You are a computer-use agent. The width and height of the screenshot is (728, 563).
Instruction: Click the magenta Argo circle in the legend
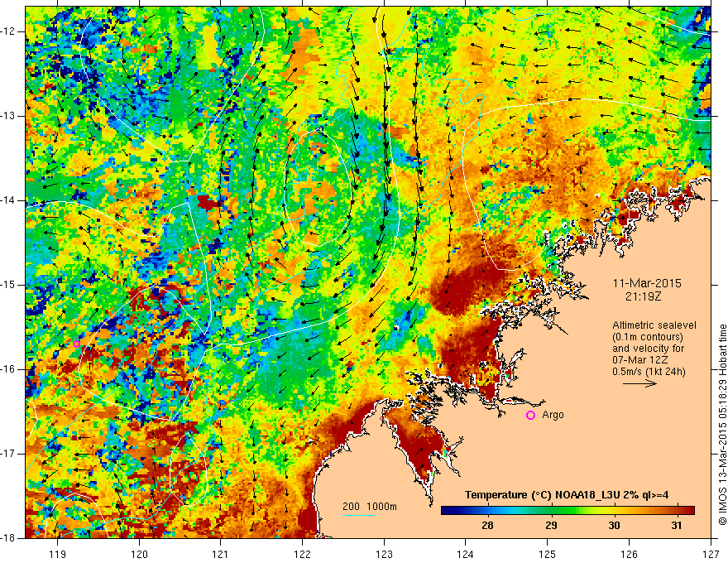[530, 416]
